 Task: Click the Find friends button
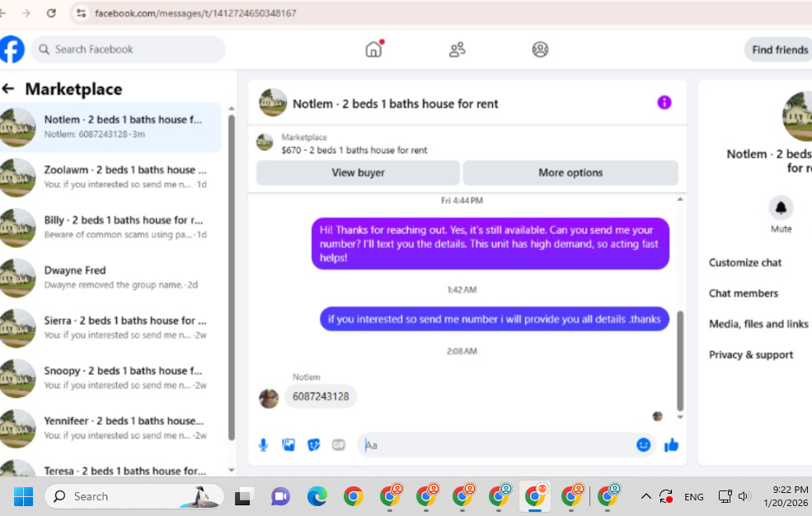780,49
